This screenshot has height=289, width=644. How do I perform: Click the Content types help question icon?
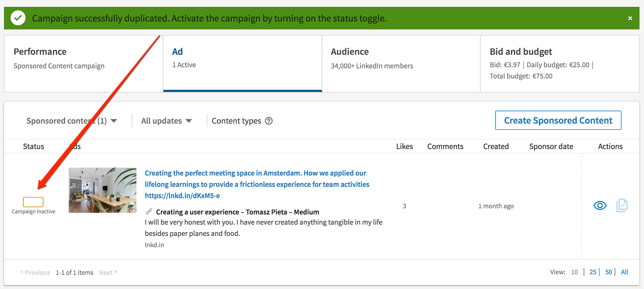269,121
